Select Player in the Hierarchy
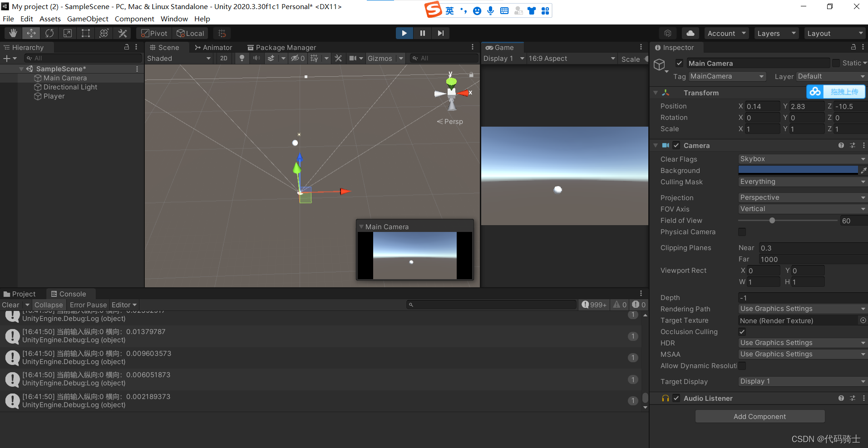This screenshot has width=868, height=448. [54, 96]
